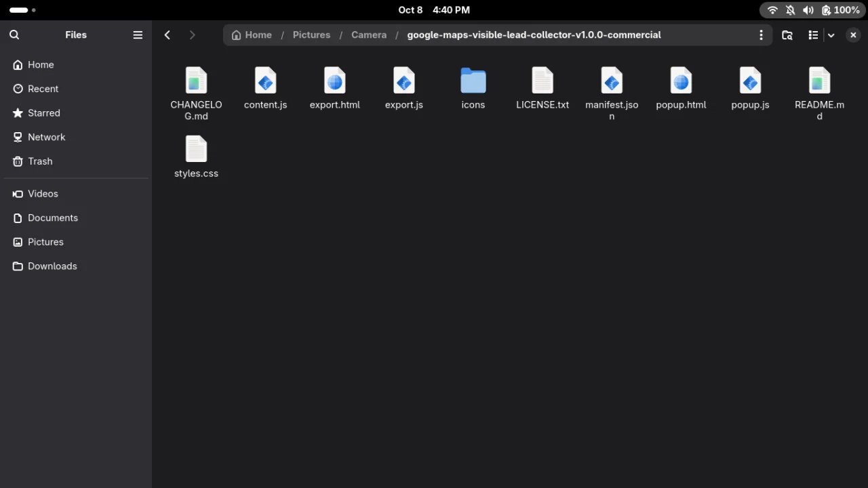Select the manifest.json file icon
The image size is (868, 488).
point(611,81)
